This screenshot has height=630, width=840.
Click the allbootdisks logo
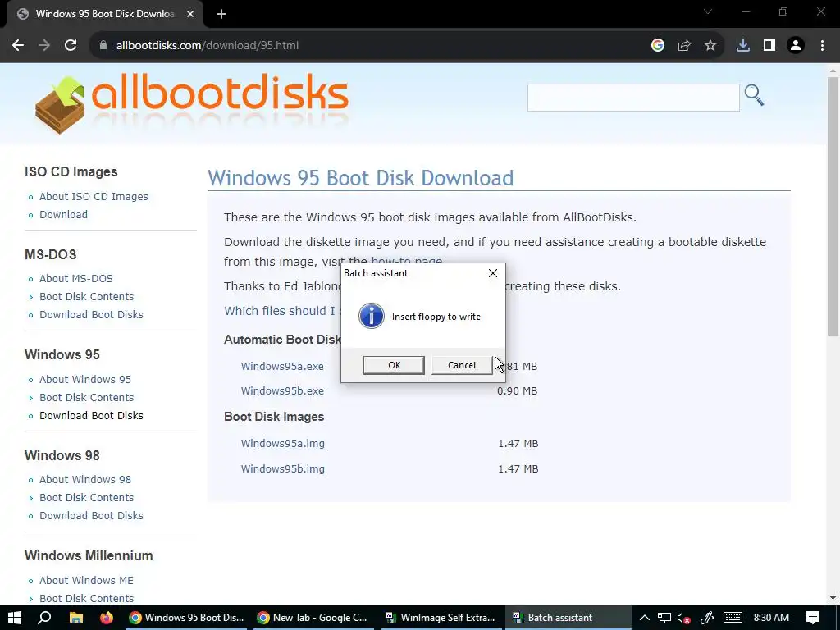pos(192,103)
